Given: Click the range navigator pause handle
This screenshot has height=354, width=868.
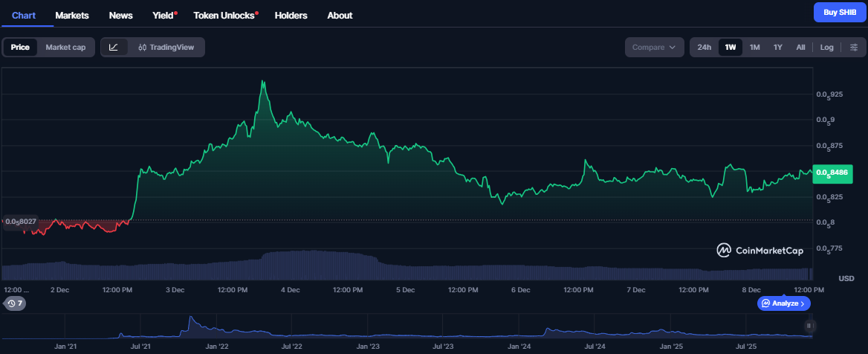Looking at the screenshot, I should coord(809,326).
